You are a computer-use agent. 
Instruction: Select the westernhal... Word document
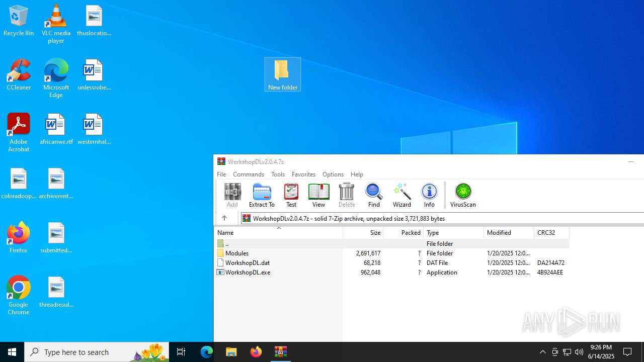pyautogui.click(x=94, y=129)
